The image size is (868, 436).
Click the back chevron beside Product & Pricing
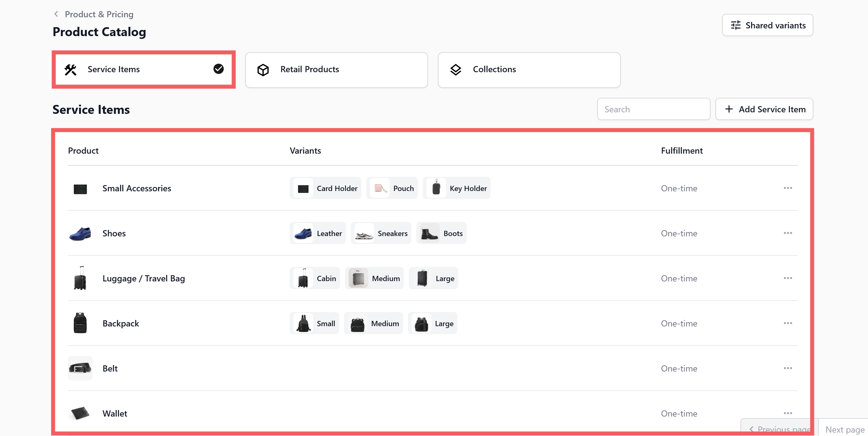coord(56,14)
